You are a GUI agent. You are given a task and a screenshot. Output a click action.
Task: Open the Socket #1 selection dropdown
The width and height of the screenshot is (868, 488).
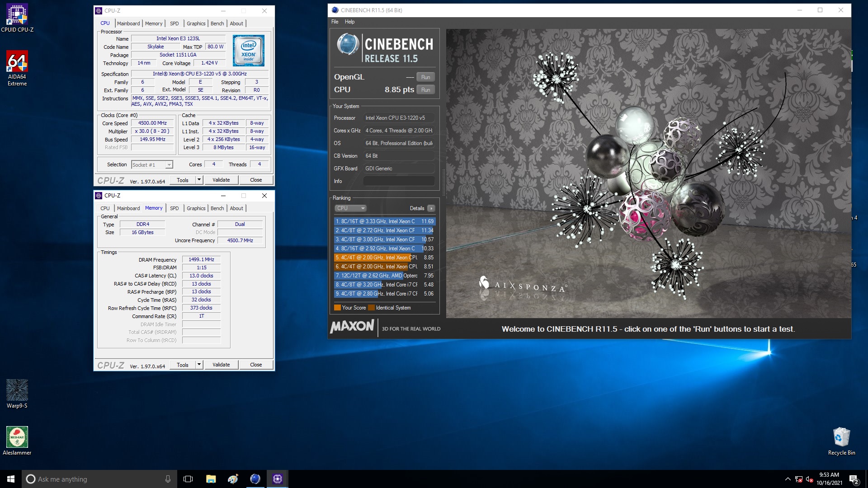tap(152, 165)
